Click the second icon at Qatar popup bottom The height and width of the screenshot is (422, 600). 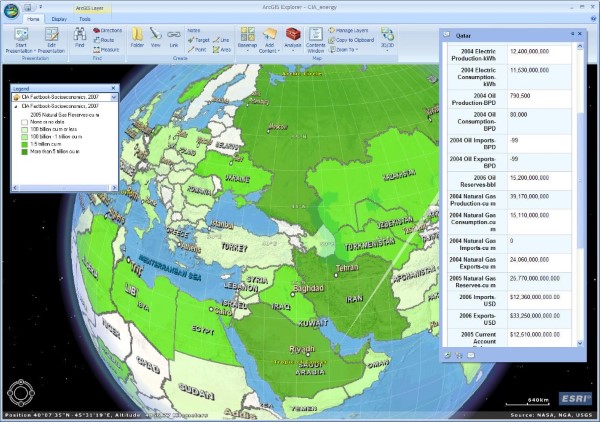pos(459,355)
